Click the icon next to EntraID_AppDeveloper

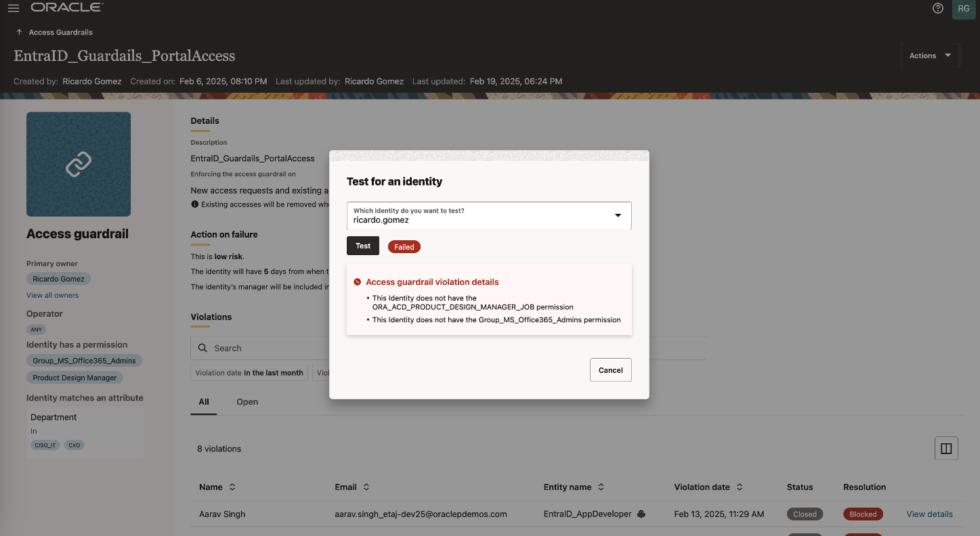click(x=641, y=514)
